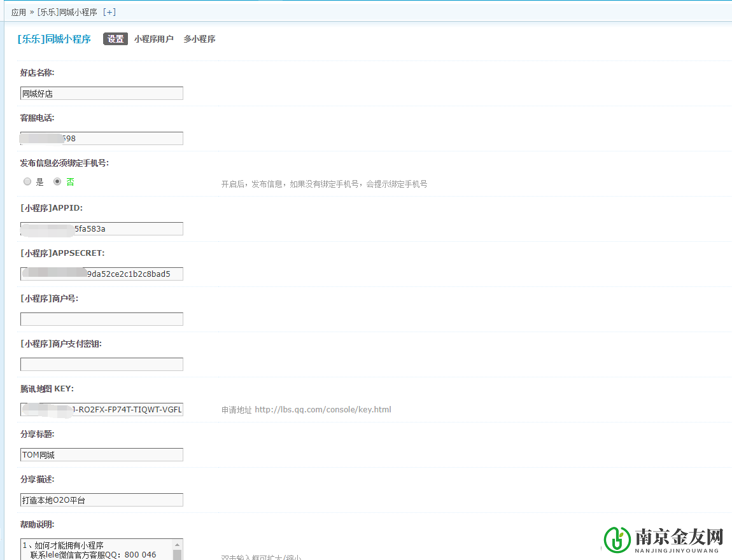Screen dimensions: 732x560
Task: Open the 小程序用户 tab
Action: click(x=153, y=39)
